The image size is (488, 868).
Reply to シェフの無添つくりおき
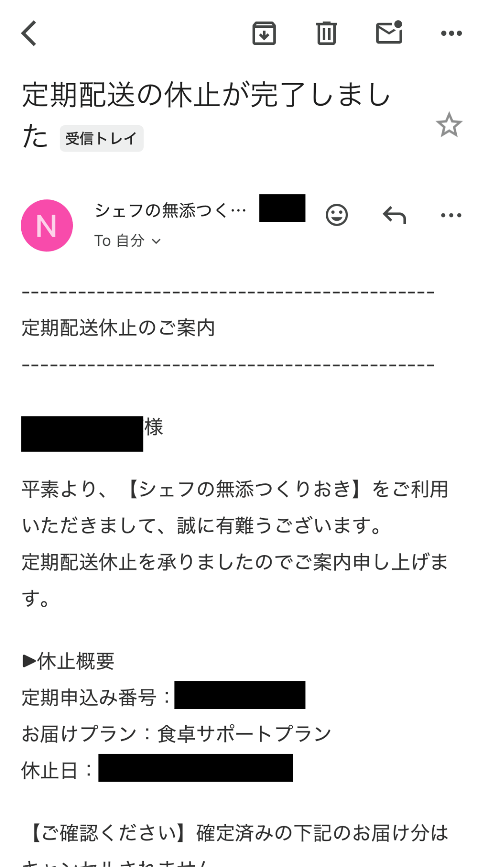(x=394, y=215)
